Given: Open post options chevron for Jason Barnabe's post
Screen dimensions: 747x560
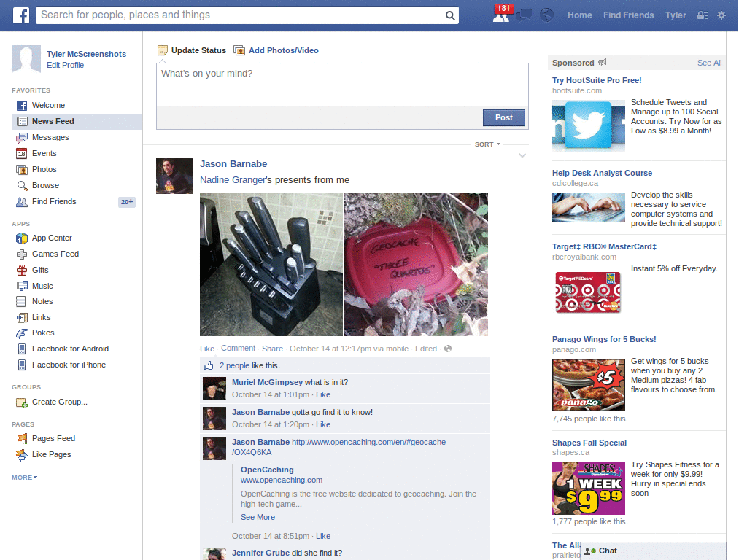Looking at the screenshot, I should tap(522, 156).
